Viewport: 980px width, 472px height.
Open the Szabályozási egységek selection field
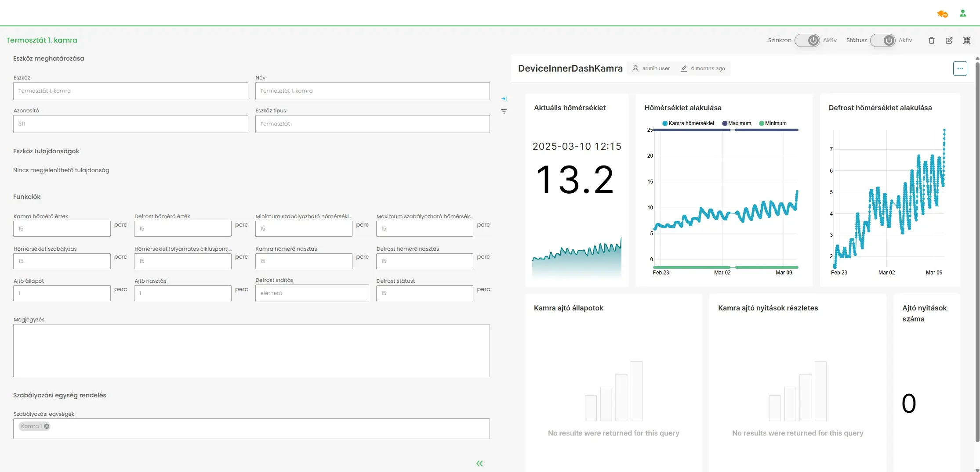coord(264,429)
